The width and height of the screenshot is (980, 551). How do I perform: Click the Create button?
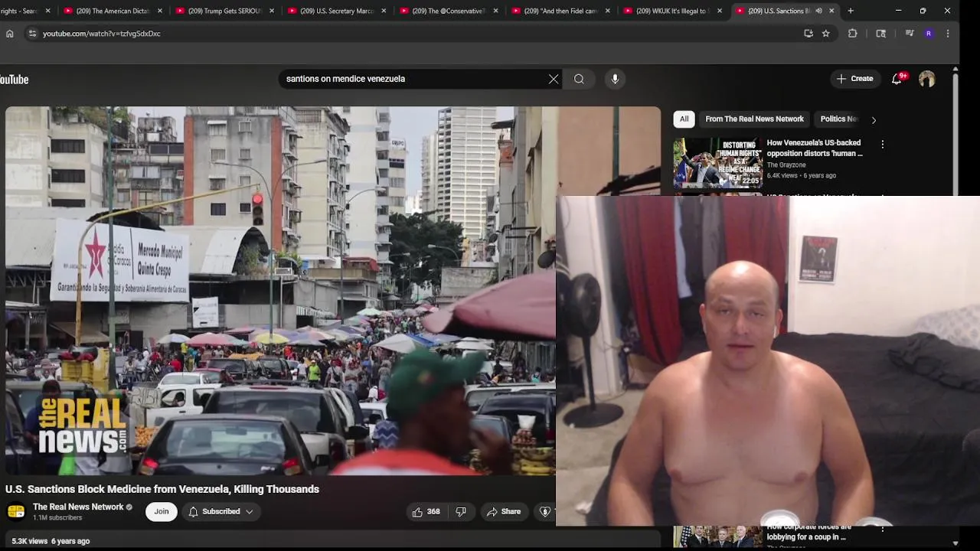point(854,79)
